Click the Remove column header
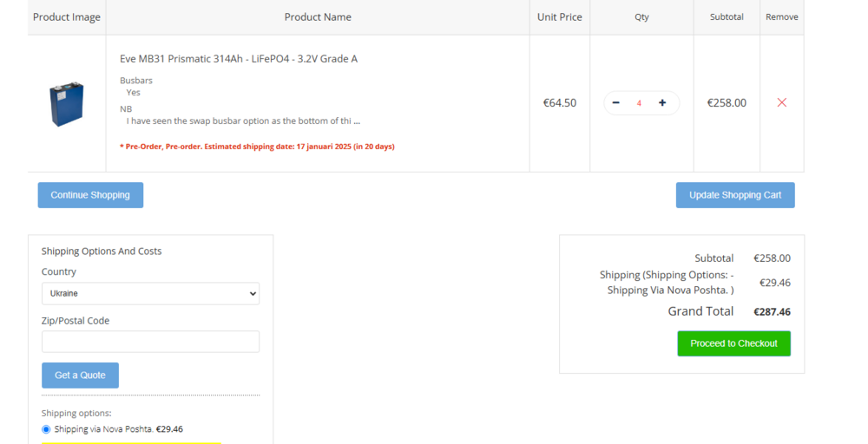This screenshot has width=868, height=444. coord(781,17)
